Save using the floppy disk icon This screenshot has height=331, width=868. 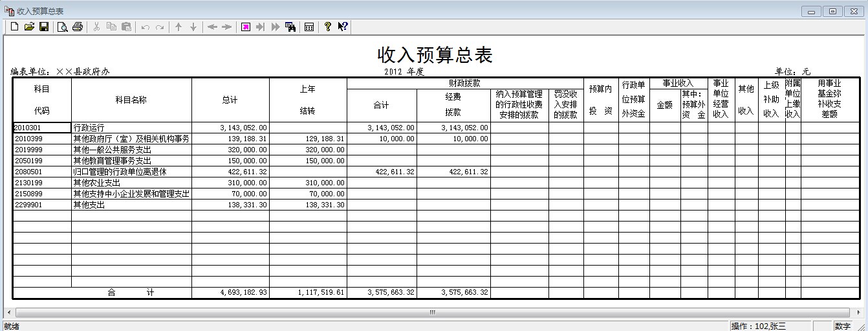coord(44,27)
